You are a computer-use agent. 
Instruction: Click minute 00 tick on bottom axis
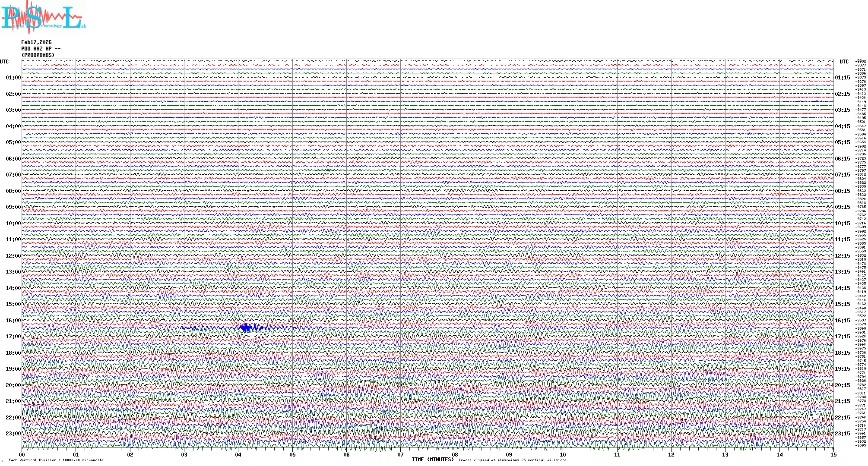click(22, 455)
